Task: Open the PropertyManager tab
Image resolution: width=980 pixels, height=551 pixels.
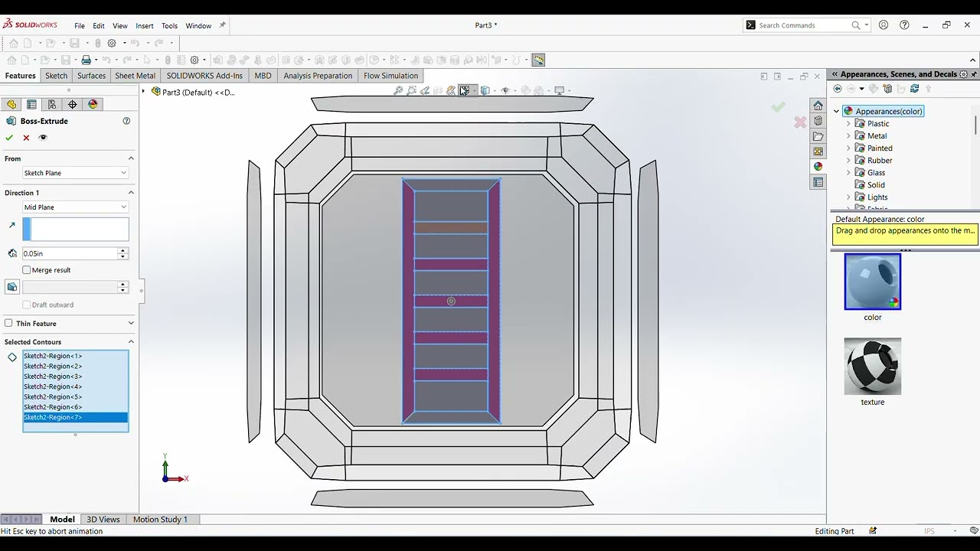Action: [31, 104]
